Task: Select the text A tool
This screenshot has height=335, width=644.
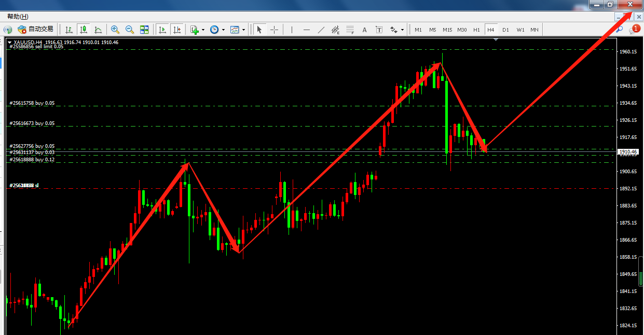Action: pyautogui.click(x=364, y=30)
